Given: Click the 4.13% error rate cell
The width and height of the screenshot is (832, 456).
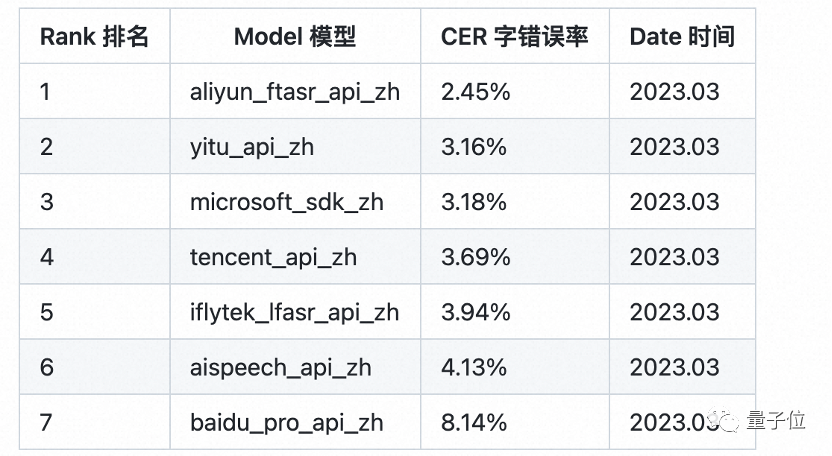Looking at the screenshot, I should (474, 367).
